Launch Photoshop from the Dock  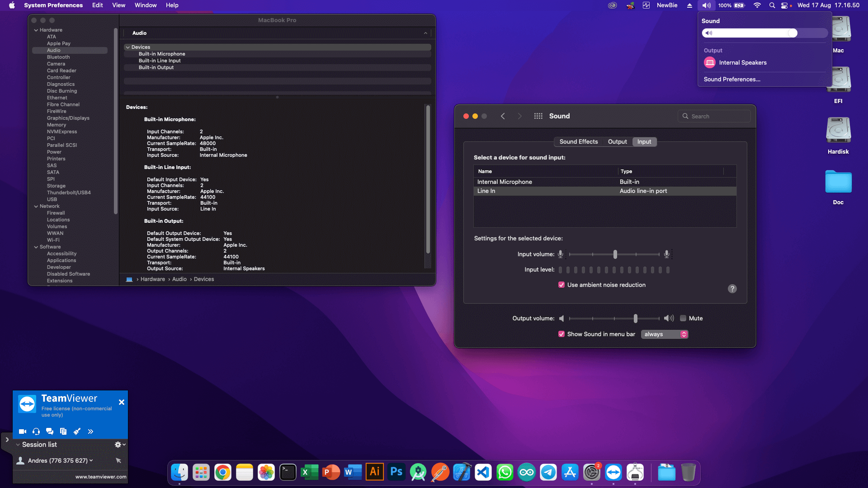(396, 473)
